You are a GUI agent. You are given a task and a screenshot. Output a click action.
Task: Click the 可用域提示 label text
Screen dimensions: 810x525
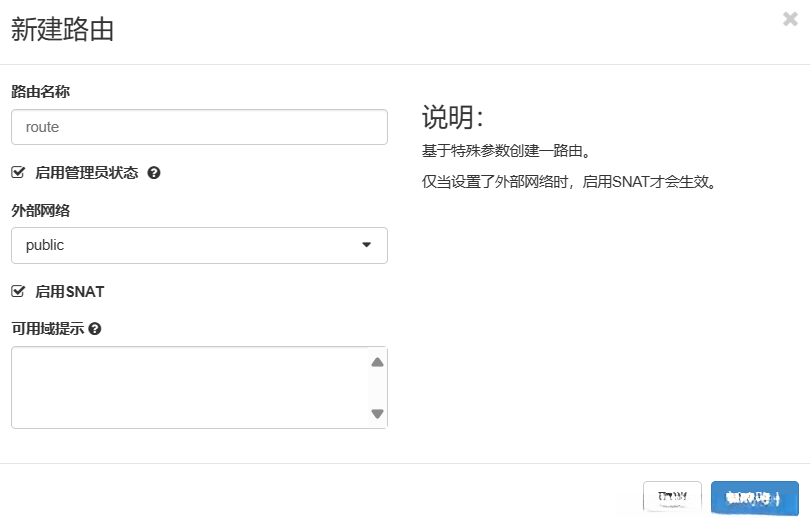coord(47,328)
